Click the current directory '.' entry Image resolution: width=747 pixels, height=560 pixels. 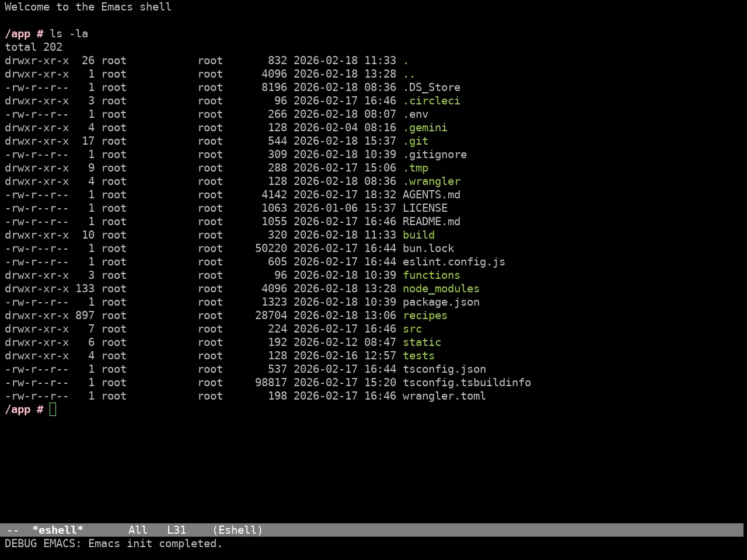click(406, 61)
